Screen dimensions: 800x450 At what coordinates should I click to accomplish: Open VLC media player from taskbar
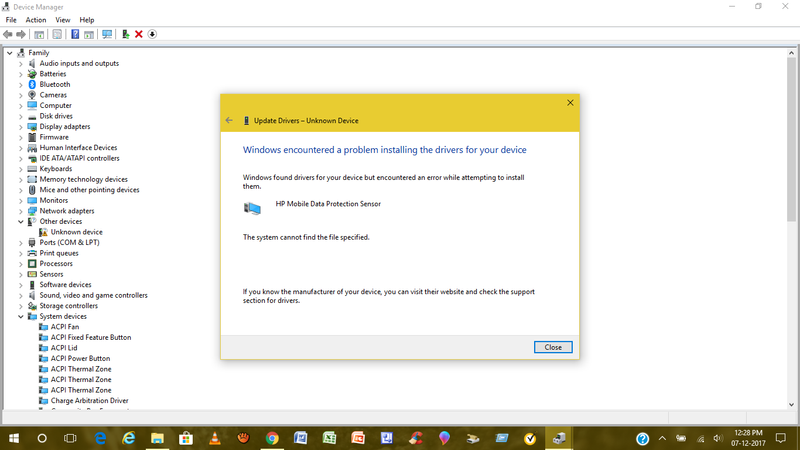pyautogui.click(x=215, y=438)
